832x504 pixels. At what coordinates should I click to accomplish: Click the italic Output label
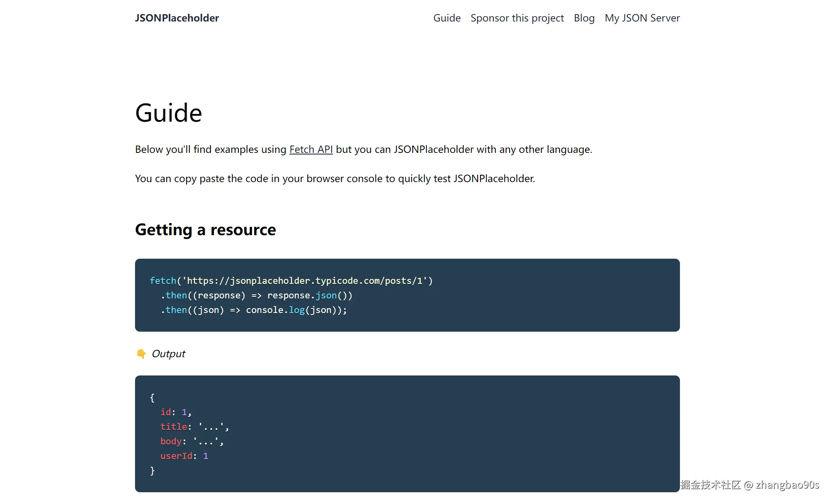point(168,354)
